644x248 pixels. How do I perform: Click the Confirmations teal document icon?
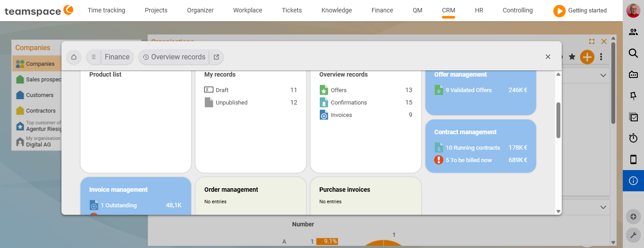pos(324,102)
